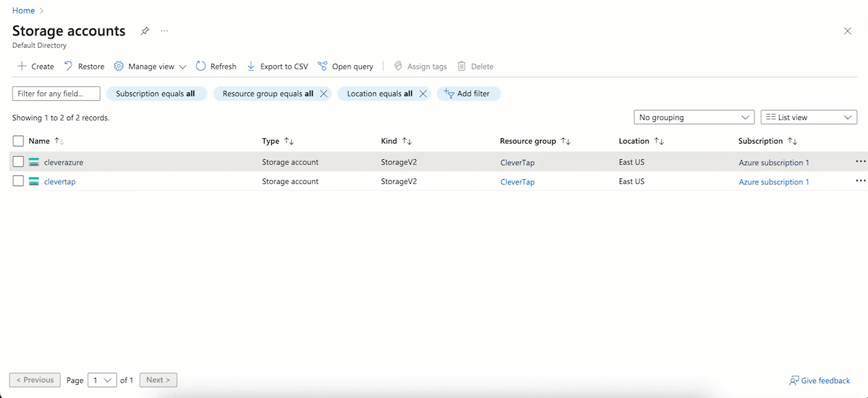Check the checkbox next to cleverazure
Image resolution: width=868 pixels, height=398 pixels.
pos(18,162)
